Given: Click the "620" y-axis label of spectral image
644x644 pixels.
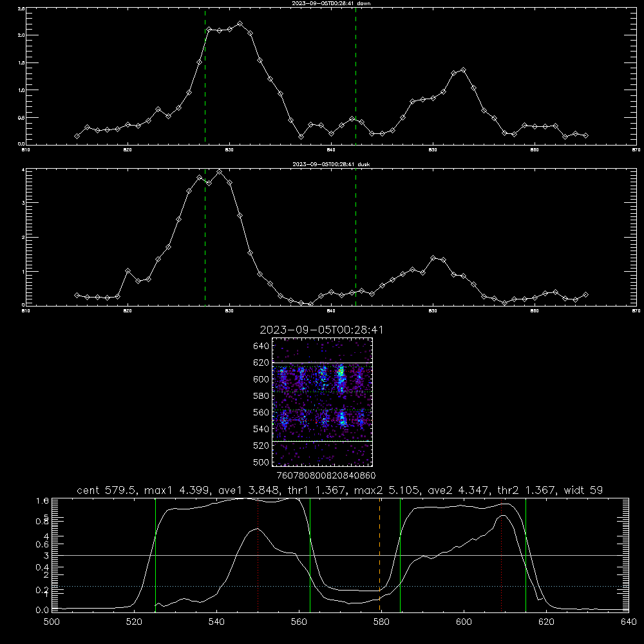Looking at the screenshot, I should tap(261, 363).
